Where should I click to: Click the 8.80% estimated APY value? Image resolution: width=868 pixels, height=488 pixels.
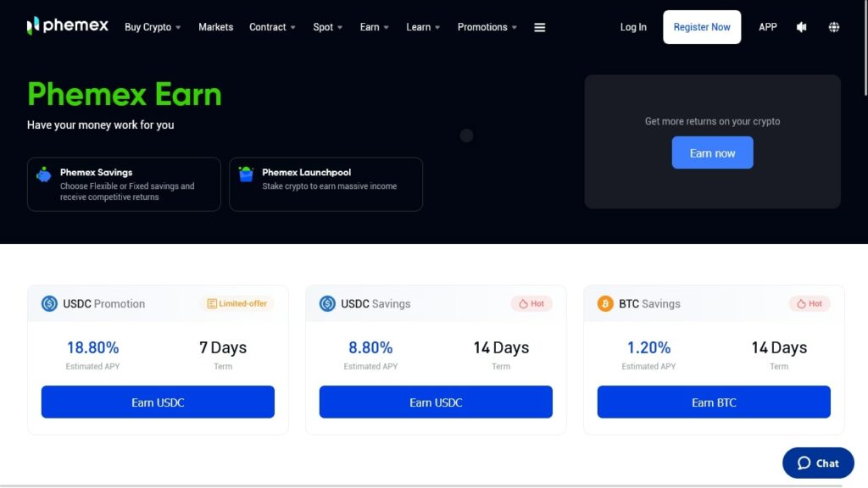click(x=370, y=347)
